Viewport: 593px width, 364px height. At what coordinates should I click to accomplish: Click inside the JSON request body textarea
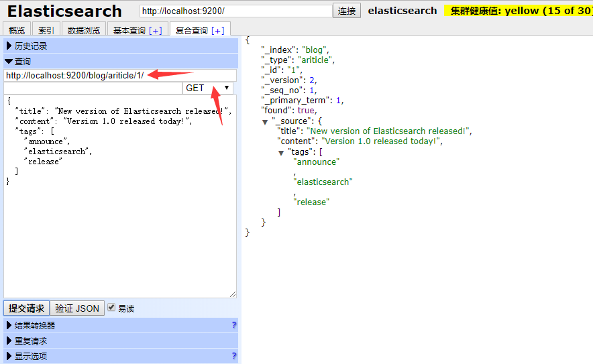120,196
